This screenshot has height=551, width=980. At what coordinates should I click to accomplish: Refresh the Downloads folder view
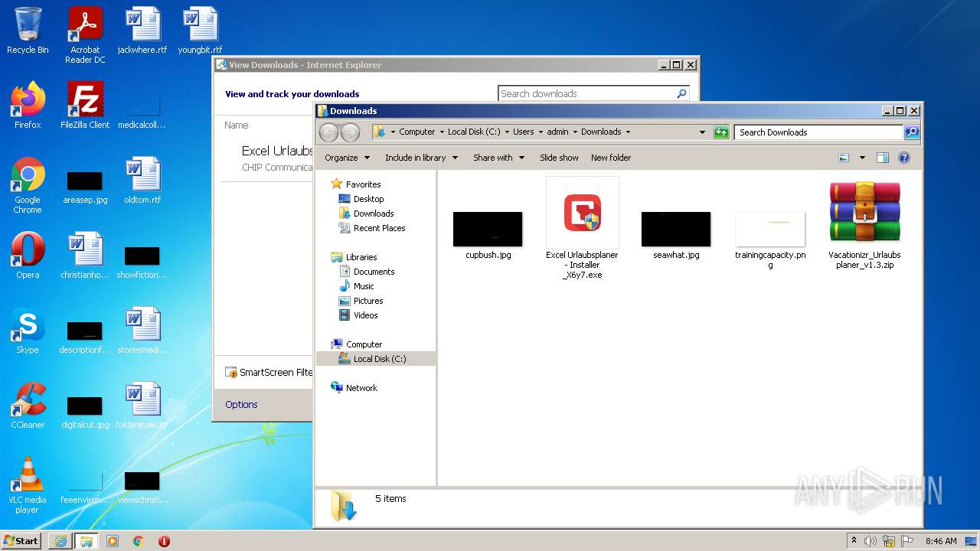(721, 132)
